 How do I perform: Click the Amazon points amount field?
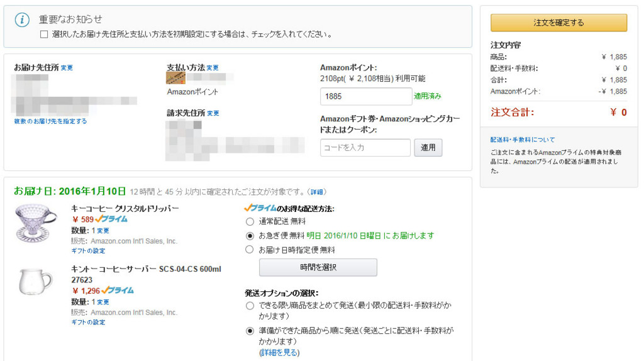click(366, 96)
